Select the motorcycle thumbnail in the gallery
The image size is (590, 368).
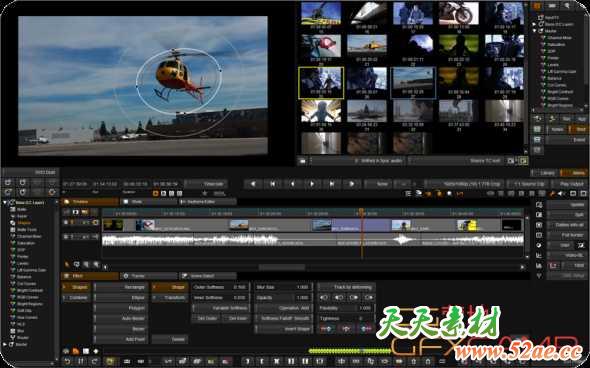[x=458, y=13]
